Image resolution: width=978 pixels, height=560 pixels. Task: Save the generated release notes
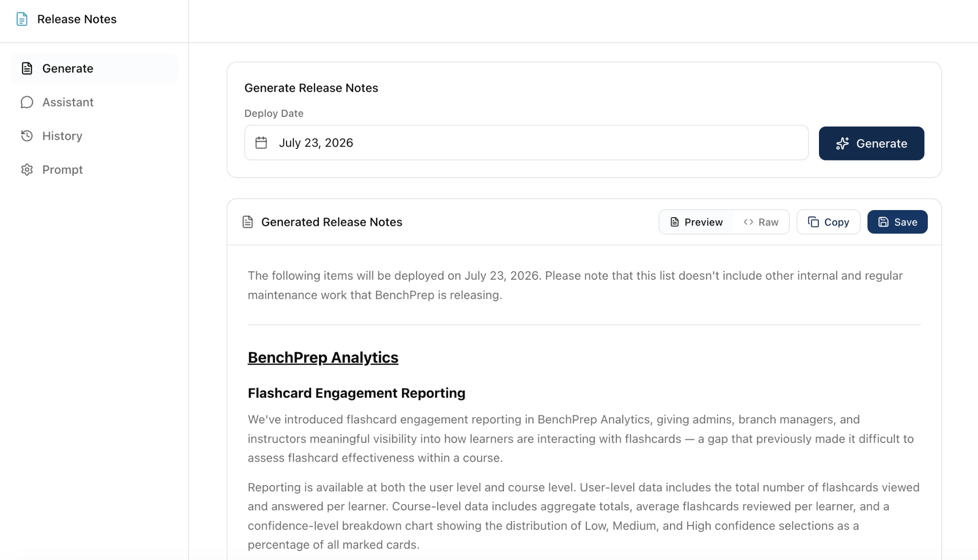pyautogui.click(x=897, y=222)
